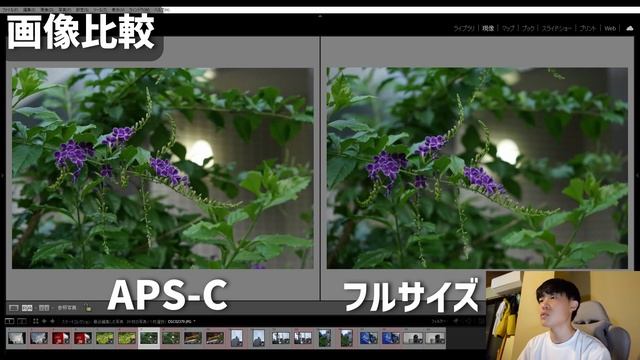Open the プリント module
The width and height of the screenshot is (640, 360).
coord(588,28)
